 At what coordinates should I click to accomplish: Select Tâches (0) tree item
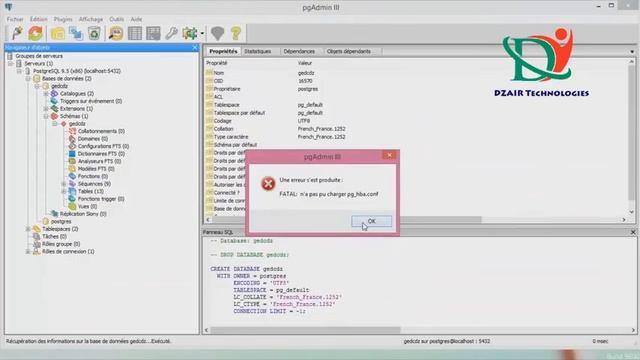pos(54,236)
